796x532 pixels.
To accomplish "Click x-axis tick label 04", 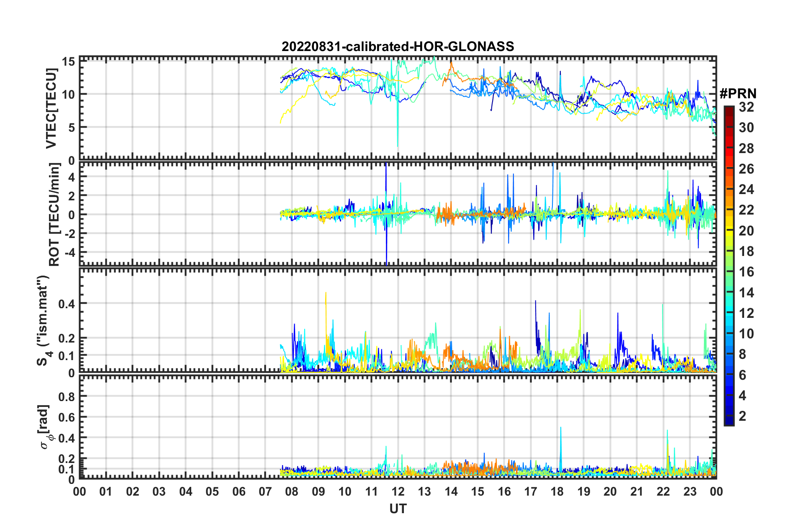I will tap(186, 491).
